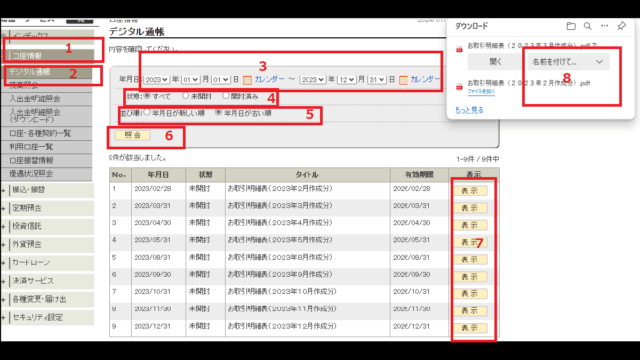Screen dimensions: 640x360
Task: Choose 年月日が新しい順 sort order
Action: (x=147, y=112)
